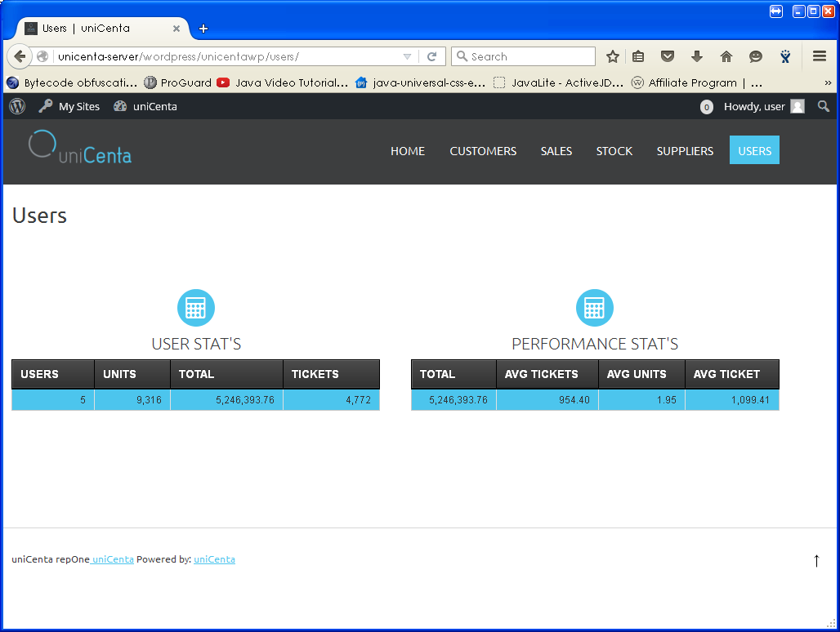Select the 9,316 units value cell
Screen dimensions: 840x632
coord(132,400)
